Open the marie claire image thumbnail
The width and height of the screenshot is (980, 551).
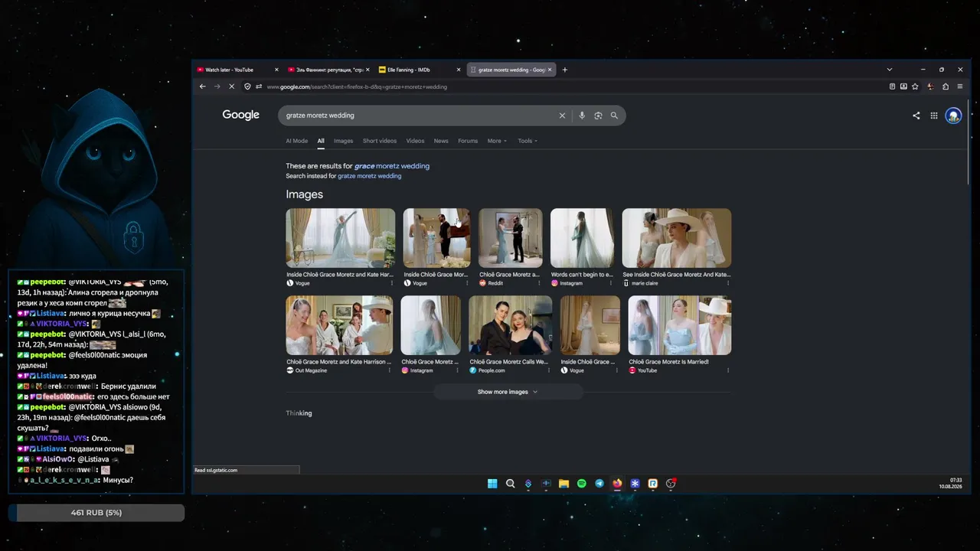click(677, 238)
